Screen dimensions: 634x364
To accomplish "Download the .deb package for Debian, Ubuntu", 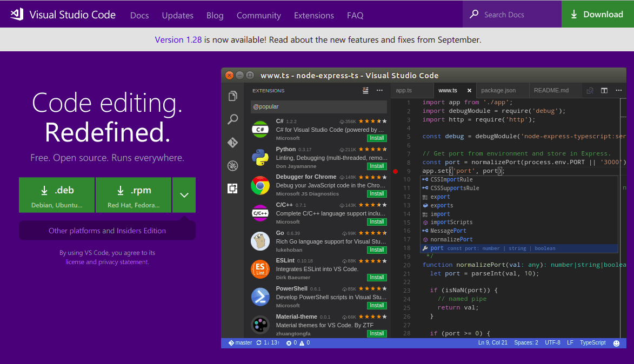I will 57,195.
